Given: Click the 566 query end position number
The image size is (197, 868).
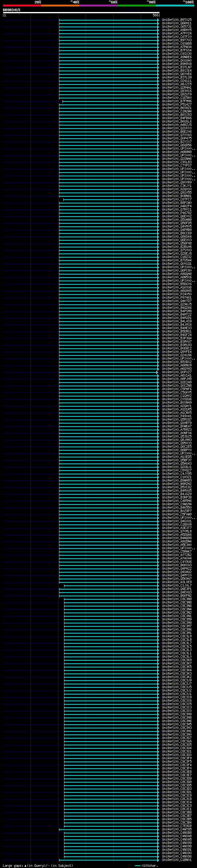Looking at the screenshot, I should [155, 15].
